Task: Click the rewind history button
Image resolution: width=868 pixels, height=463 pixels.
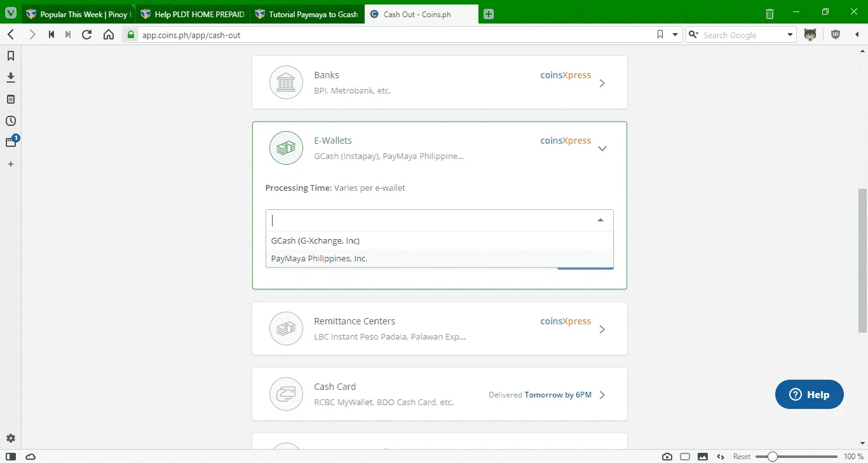Action: [51, 34]
